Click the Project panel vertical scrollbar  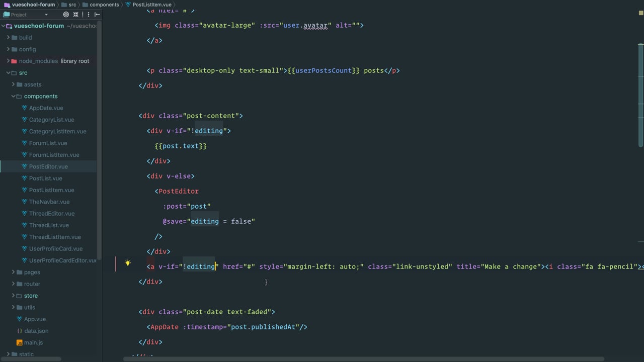pyautogui.click(x=100, y=141)
